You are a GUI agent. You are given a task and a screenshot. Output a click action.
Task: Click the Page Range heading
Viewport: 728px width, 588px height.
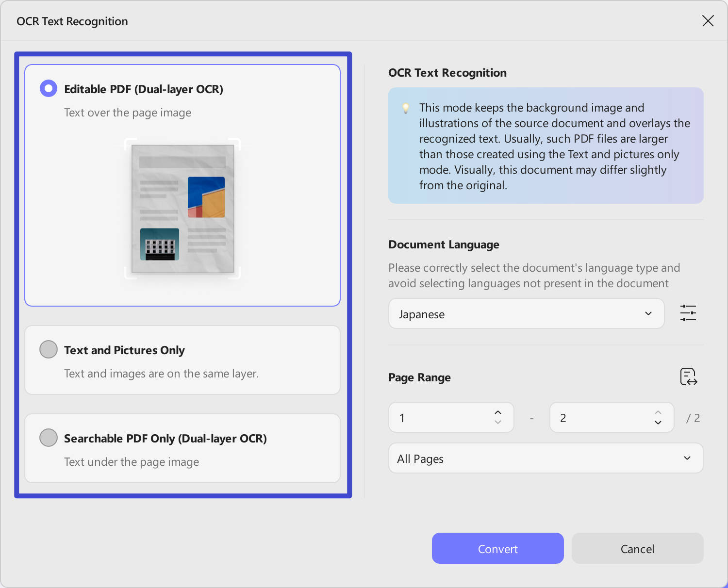coord(419,377)
